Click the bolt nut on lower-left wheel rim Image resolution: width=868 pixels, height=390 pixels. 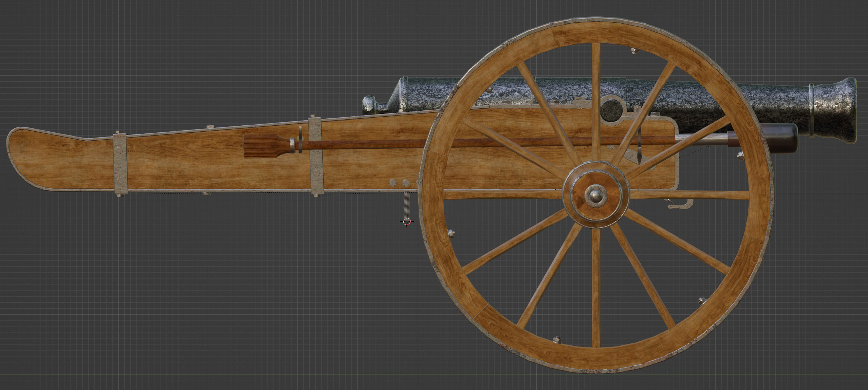pos(451,233)
